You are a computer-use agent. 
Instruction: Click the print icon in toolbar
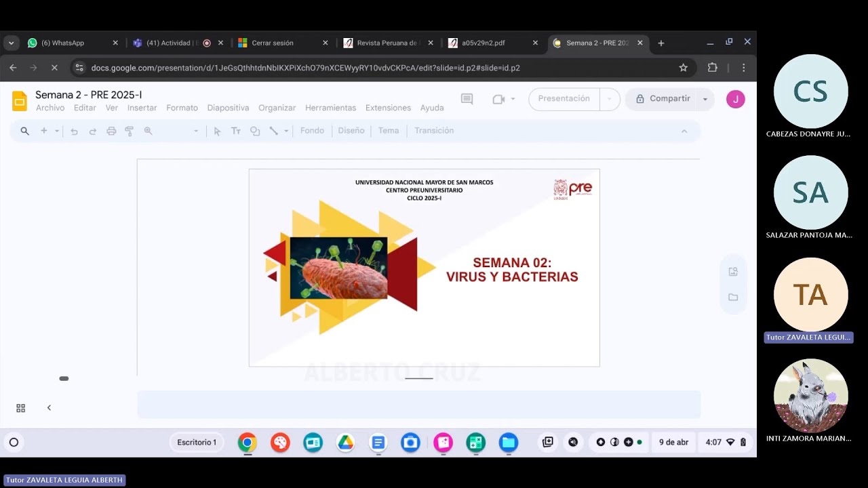click(111, 131)
